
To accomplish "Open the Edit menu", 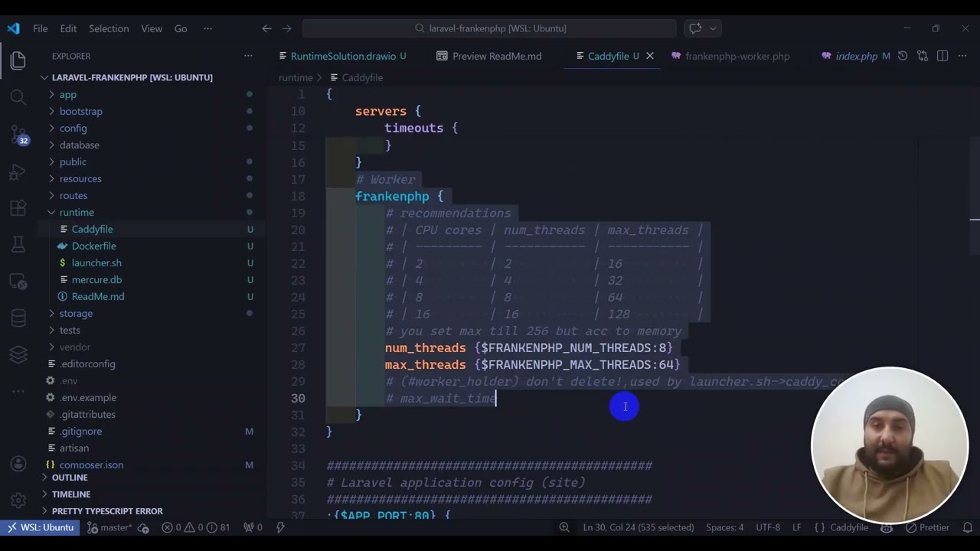I will point(68,28).
